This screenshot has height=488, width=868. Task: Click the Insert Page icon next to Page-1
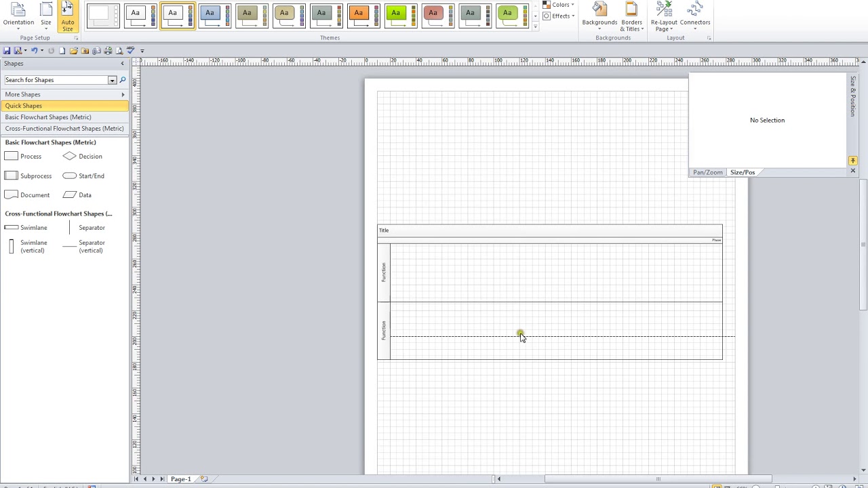[x=204, y=480]
